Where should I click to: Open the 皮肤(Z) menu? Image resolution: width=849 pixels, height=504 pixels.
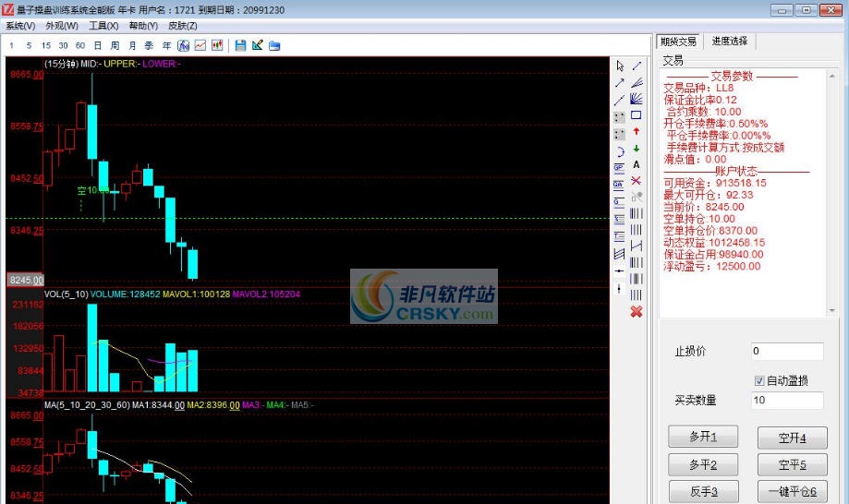coord(183,26)
